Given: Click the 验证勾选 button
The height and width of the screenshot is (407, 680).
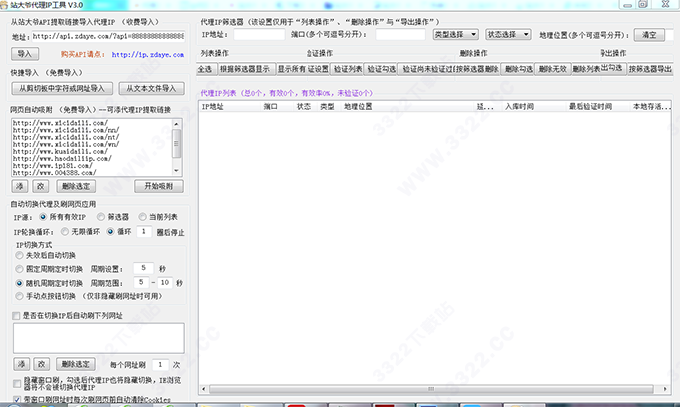Looking at the screenshot, I should pos(381,69).
